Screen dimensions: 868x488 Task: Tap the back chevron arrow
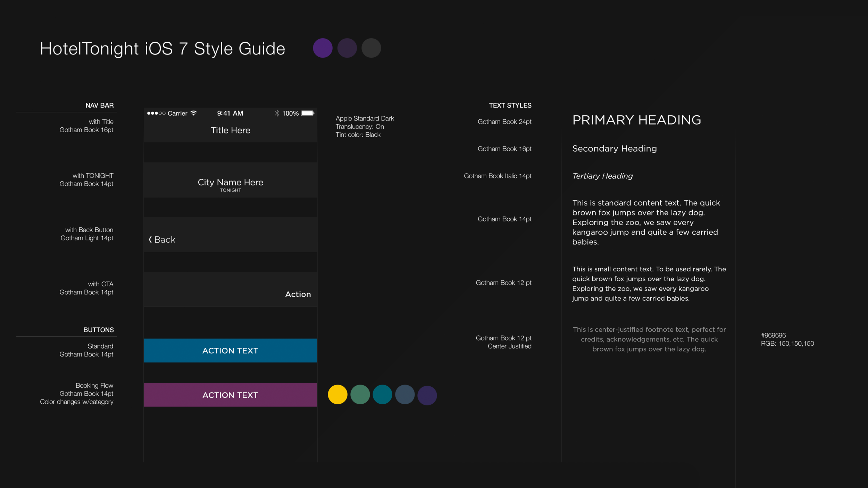click(x=150, y=239)
